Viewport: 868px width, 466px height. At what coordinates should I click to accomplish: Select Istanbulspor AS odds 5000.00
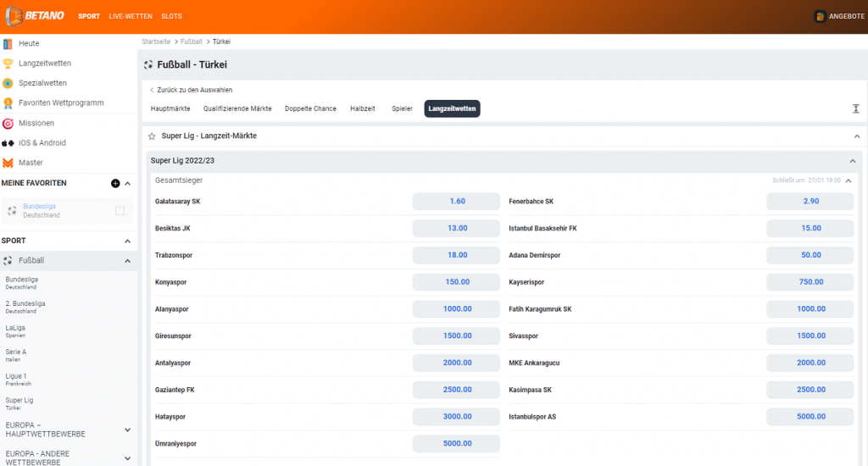810,417
